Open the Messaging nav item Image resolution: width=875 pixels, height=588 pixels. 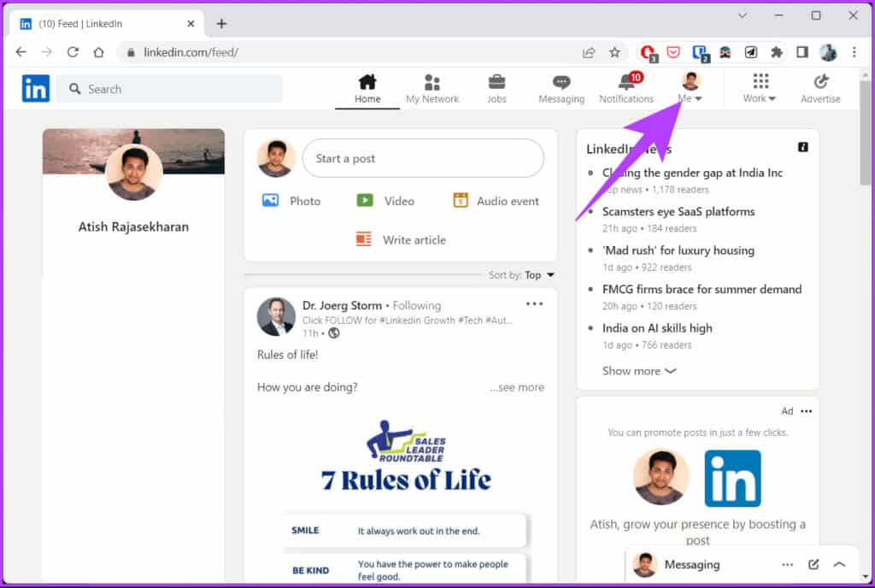point(561,89)
